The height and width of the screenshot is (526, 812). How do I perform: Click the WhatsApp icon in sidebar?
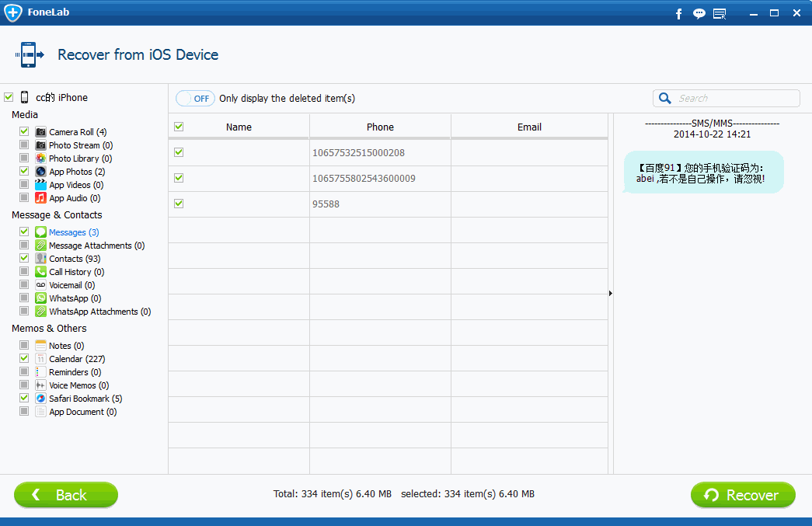tap(40, 298)
